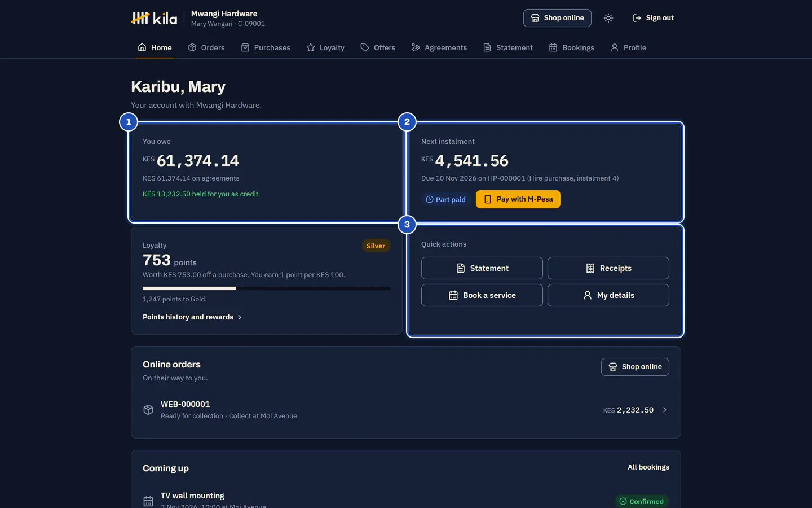
Task: Select the Offers tab
Action: (378, 47)
